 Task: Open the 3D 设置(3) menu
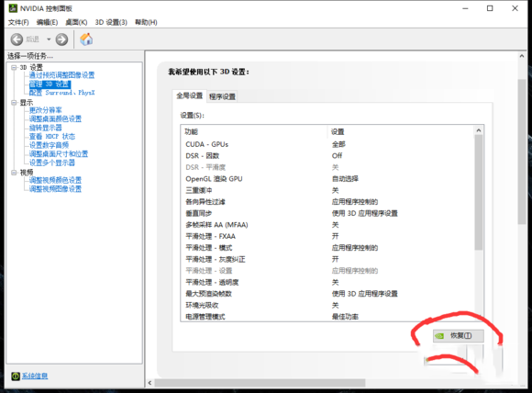click(111, 22)
